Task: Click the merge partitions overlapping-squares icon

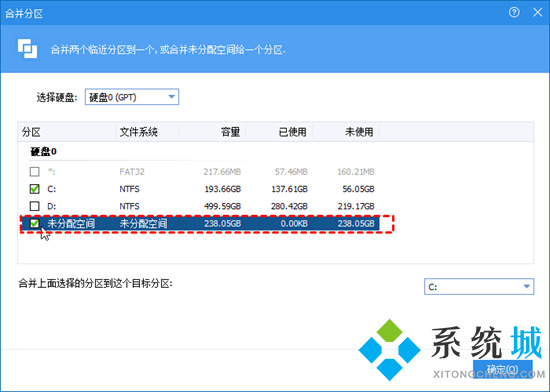Action: 27,48
